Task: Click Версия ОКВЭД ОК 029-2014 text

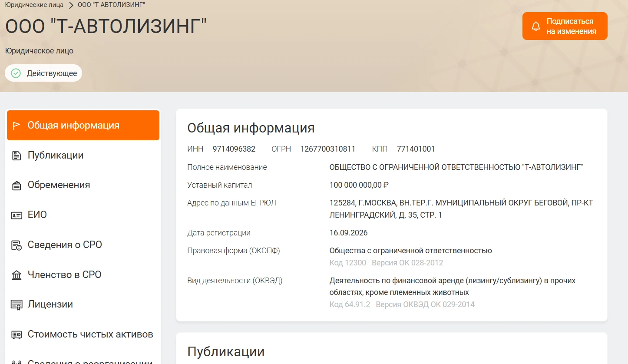Action: [x=425, y=304]
